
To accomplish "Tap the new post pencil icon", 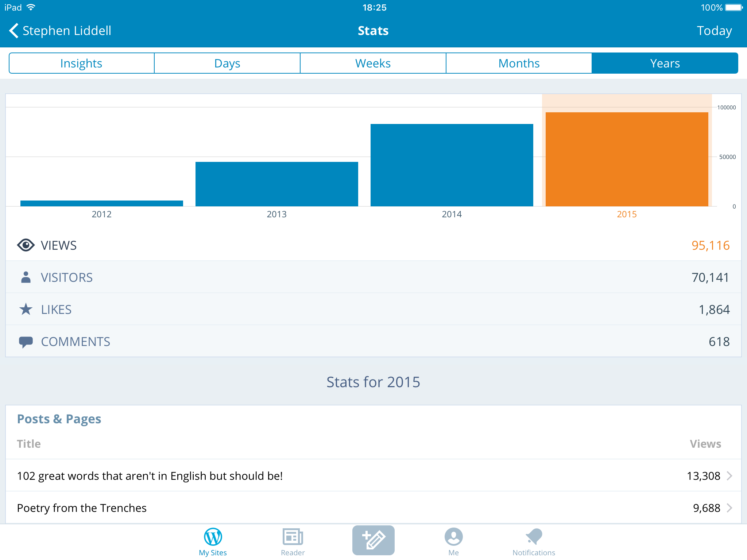I will 373,540.
